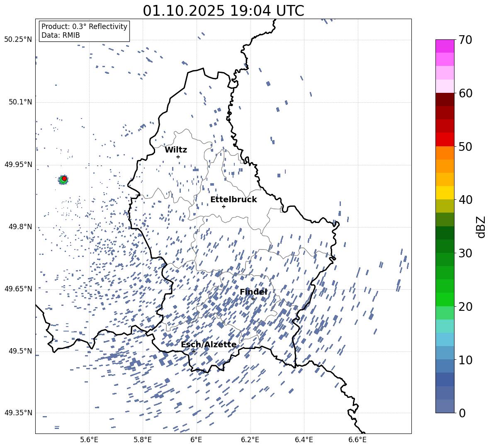Click the 49.8°N latitude label
Viewport: 491px width, 448px height.
point(21,227)
